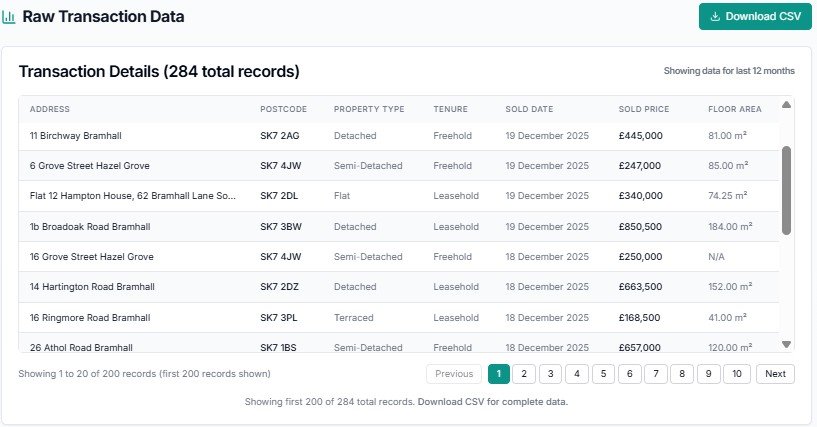817x427 pixels.
Task: Select the 11 Birchway Bramhall row
Action: point(76,135)
